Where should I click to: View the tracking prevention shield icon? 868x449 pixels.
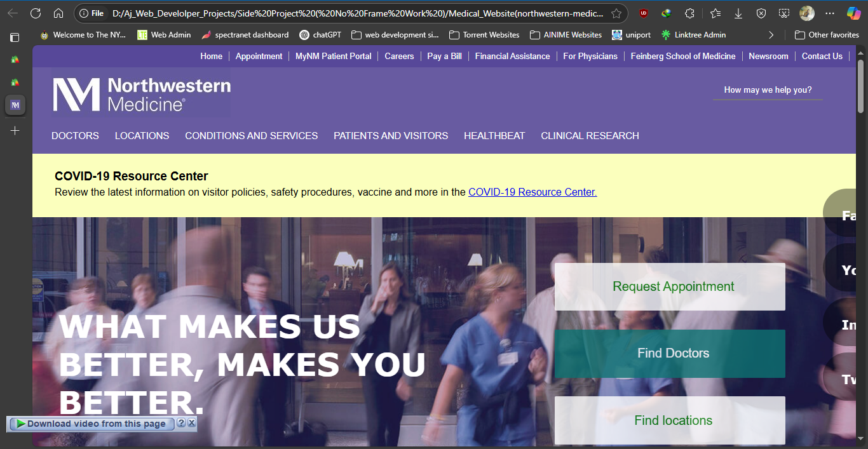761,13
